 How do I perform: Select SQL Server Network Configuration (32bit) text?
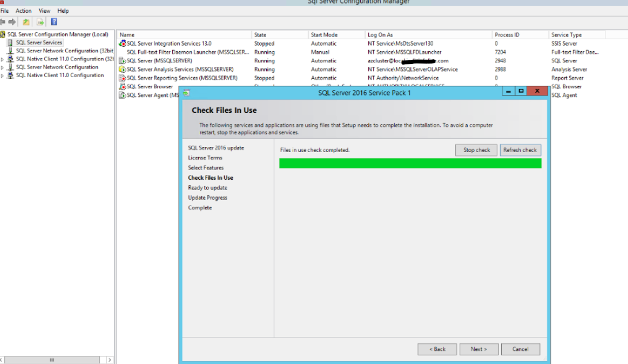pos(65,51)
